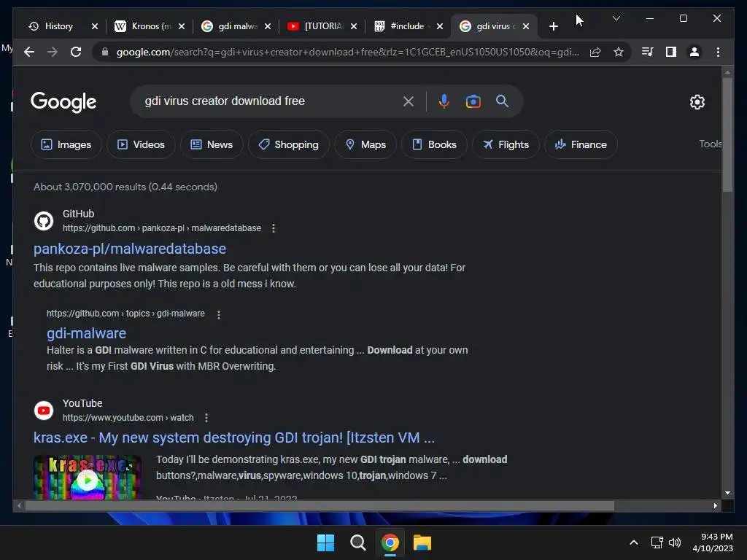The image size is (747, 560).
Task: Open pankoza-pl/malwaredatabase result
Action: [x=130, y=249]
